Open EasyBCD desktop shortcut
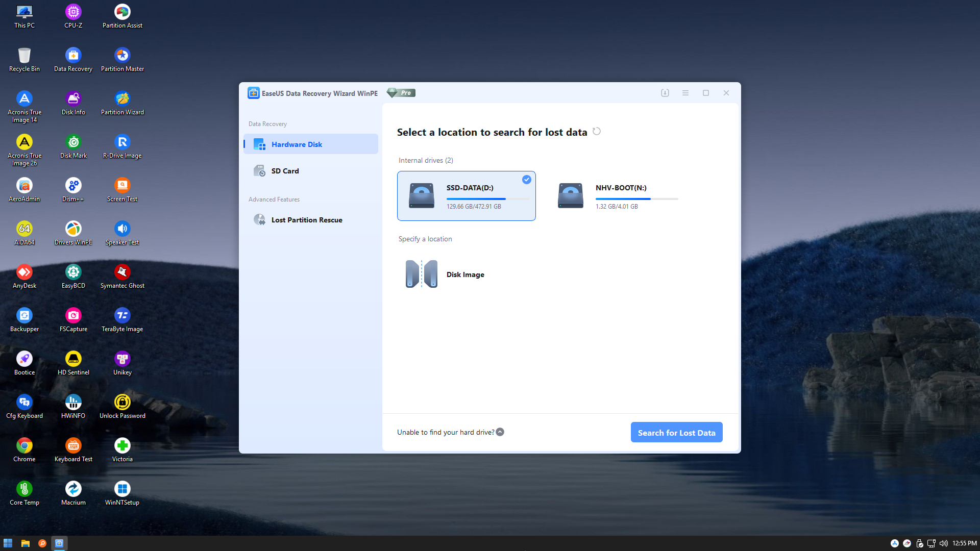The image size is (980, 551). (73, 277)
